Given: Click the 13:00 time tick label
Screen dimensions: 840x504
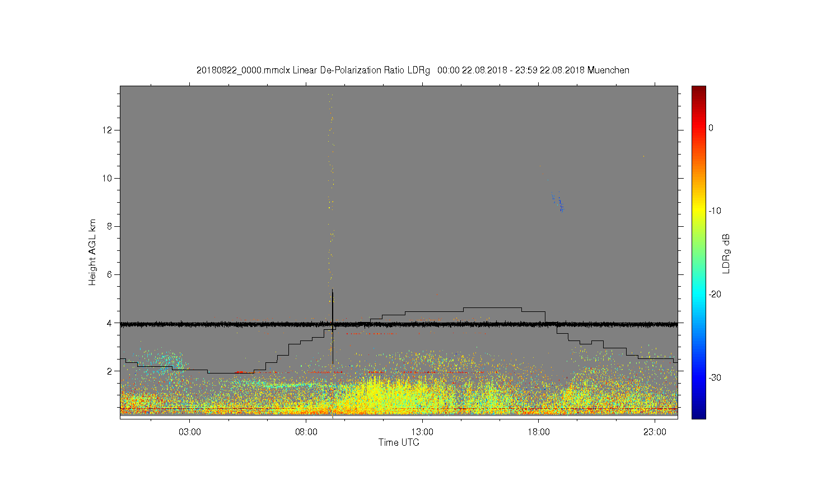Looking at the screenshot, I should tap(422, 432).
